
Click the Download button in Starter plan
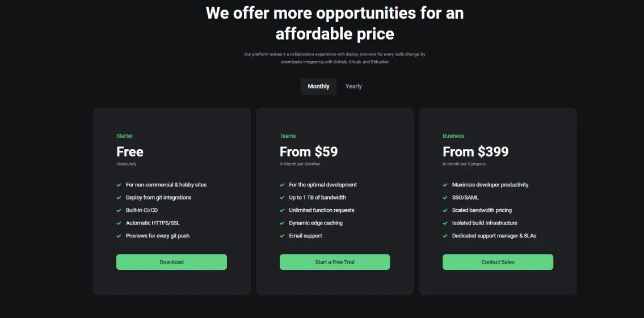[171, 262]
